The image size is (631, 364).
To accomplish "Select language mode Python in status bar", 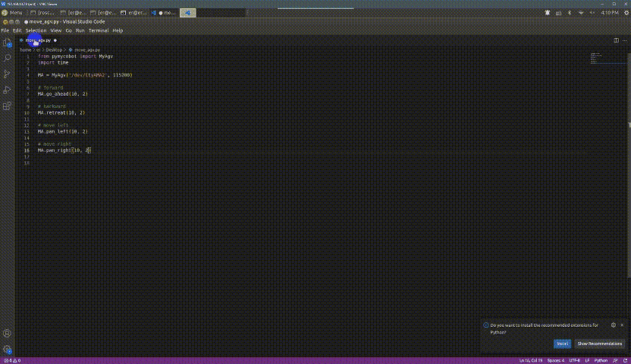I will [x=601, y=361].
